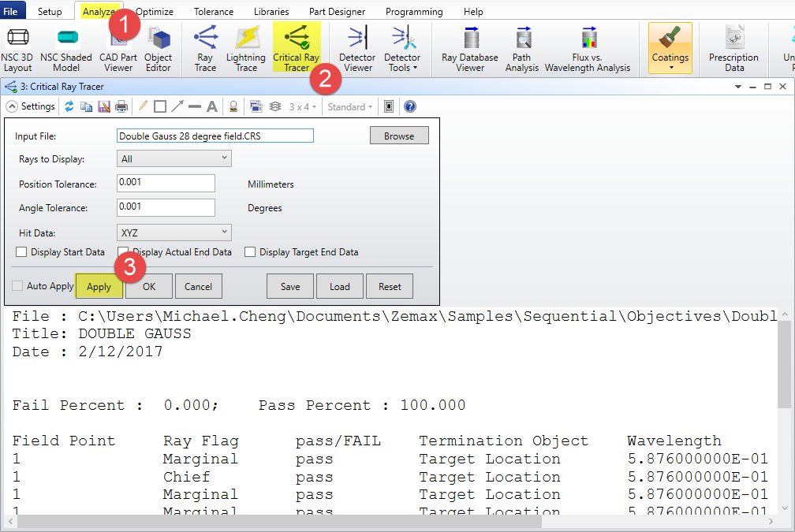Viewport: 795px width, 532px height.
Task: Open the Standard dropdown
Action: pos(350,107)
